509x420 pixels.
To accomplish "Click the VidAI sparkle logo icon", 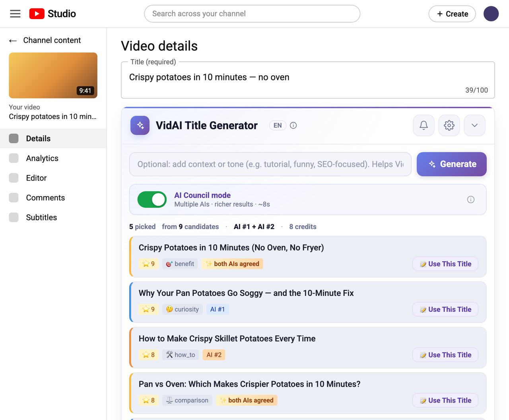I will (x=140, y=125).
